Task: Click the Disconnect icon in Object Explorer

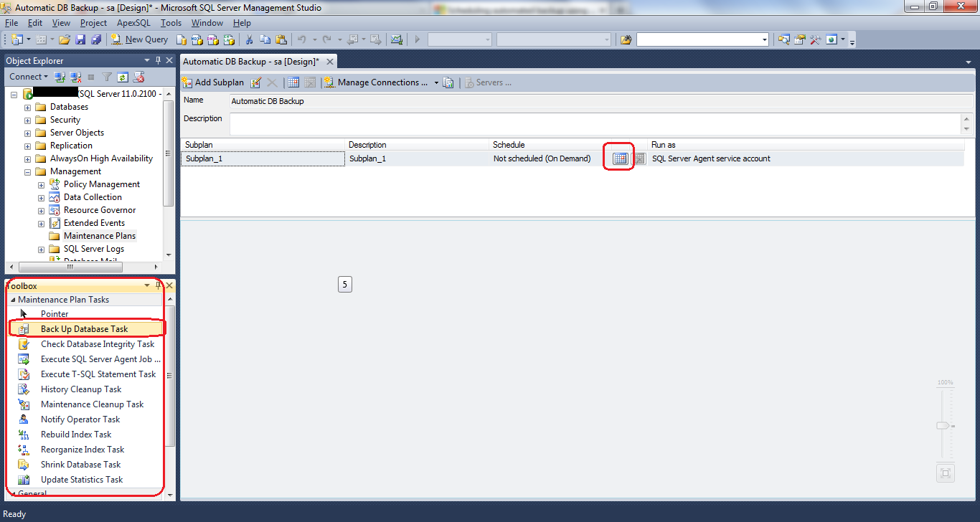Action: [x=75, y=77]
